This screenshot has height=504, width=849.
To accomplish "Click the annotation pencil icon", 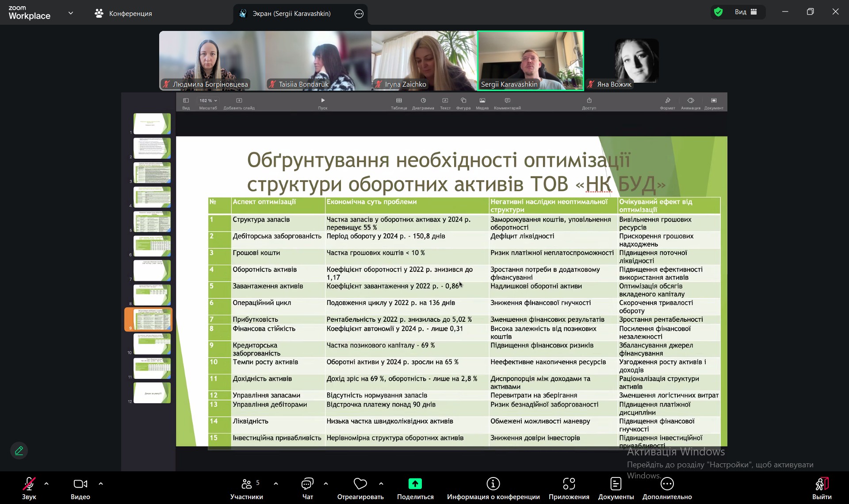I will 19,451.
